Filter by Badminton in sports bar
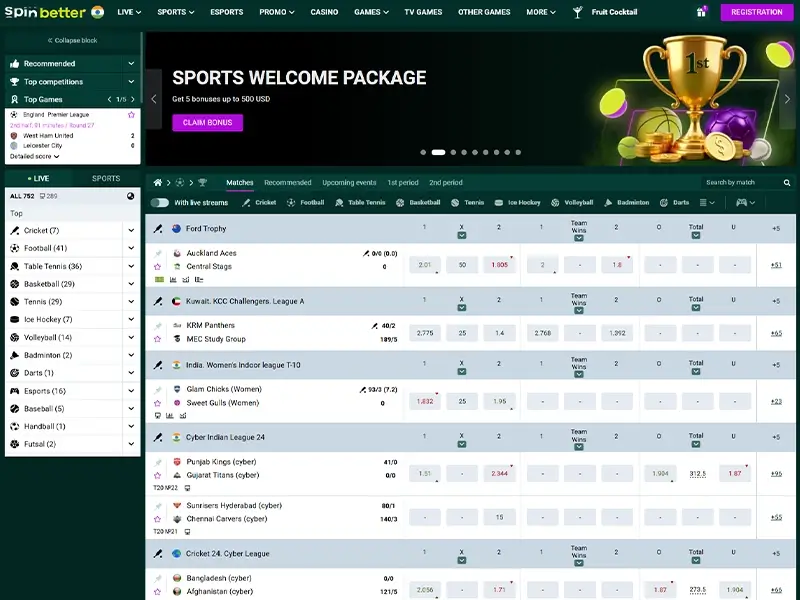 tap(627, 203)
